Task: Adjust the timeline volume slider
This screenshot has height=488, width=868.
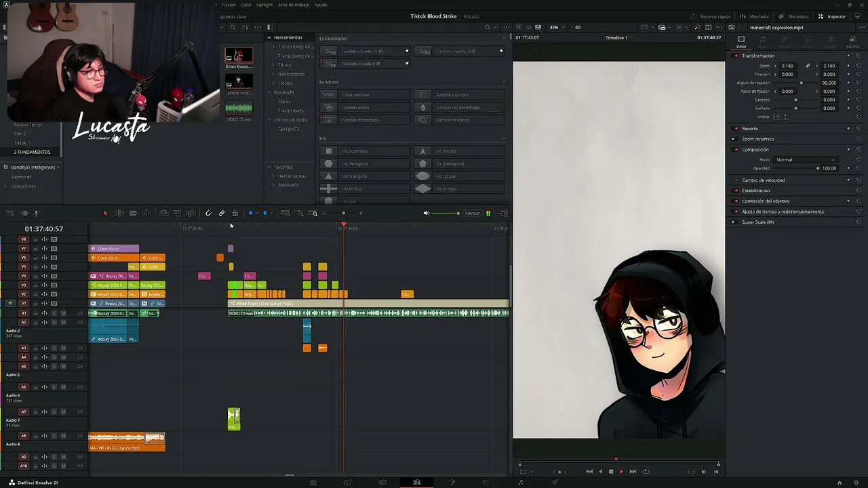Action: coord(446,213)
